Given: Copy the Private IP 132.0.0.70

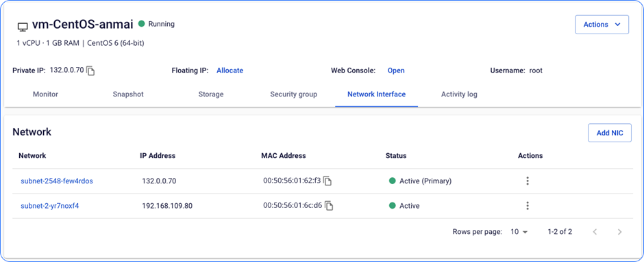Looking at the screenshot, I should click(90, 71).
